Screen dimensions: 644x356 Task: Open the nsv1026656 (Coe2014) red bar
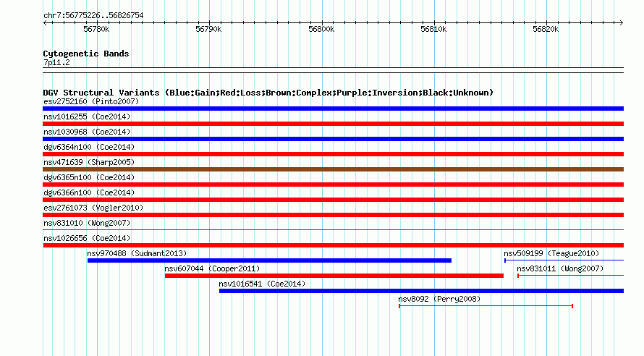point(333,245)
